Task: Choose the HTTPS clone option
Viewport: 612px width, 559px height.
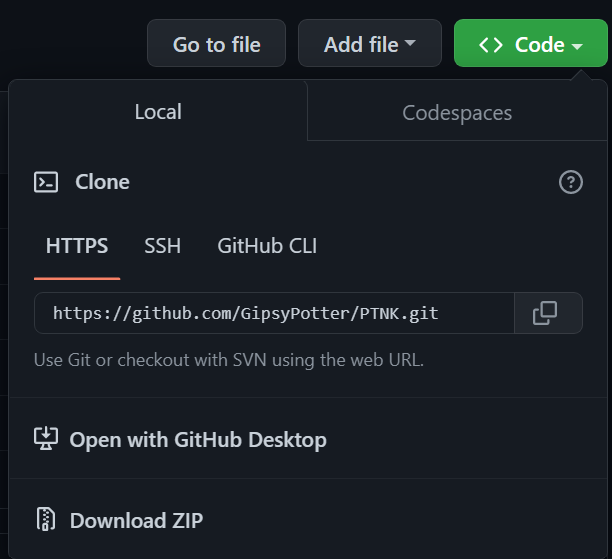Action: [77, 246]
